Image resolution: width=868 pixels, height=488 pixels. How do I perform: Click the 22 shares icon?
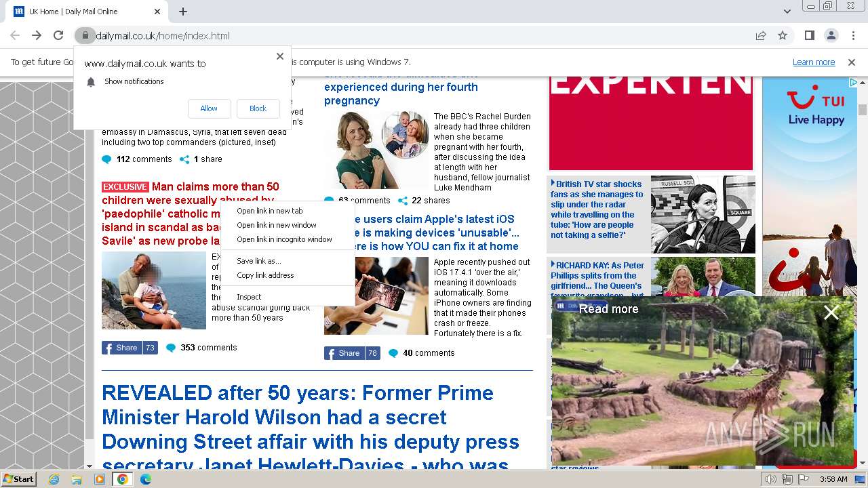403,201
